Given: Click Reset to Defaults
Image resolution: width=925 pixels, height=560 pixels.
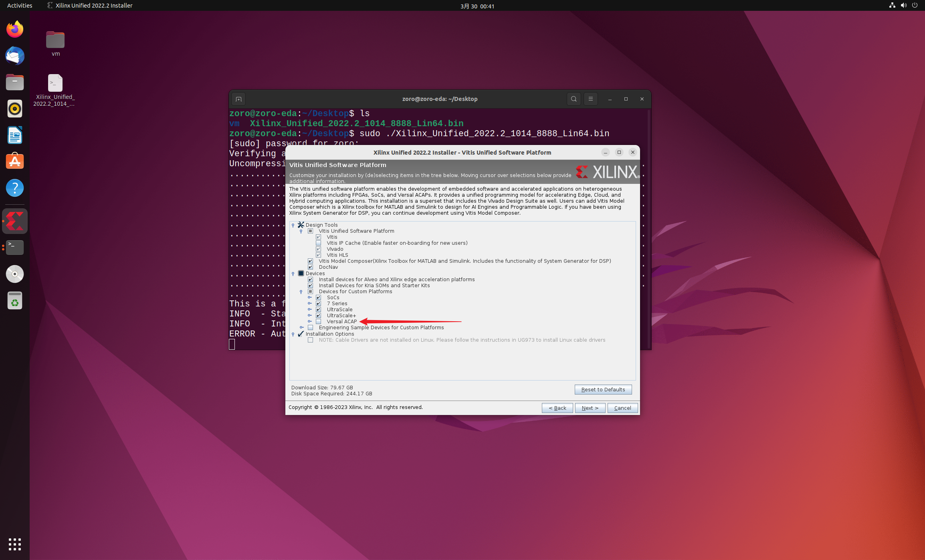Looking at the screenshot, I should 603,389.
